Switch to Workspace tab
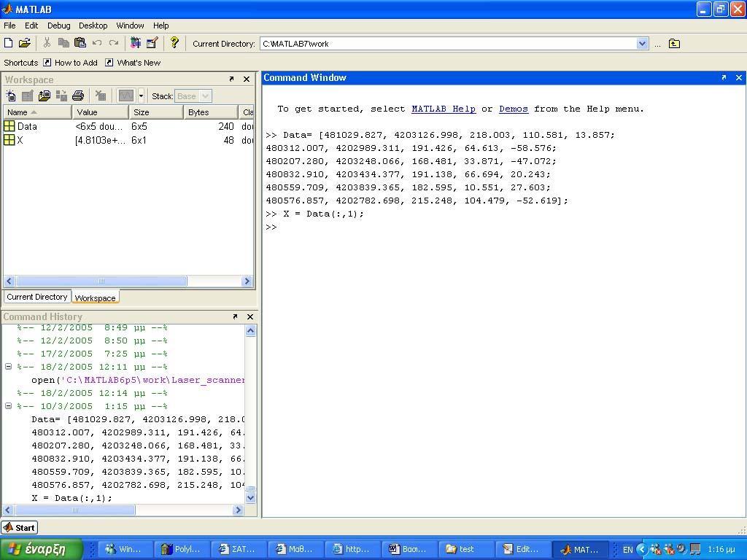Image resolution: width=747 pixels, height=560 pixels. pos(95,297)
